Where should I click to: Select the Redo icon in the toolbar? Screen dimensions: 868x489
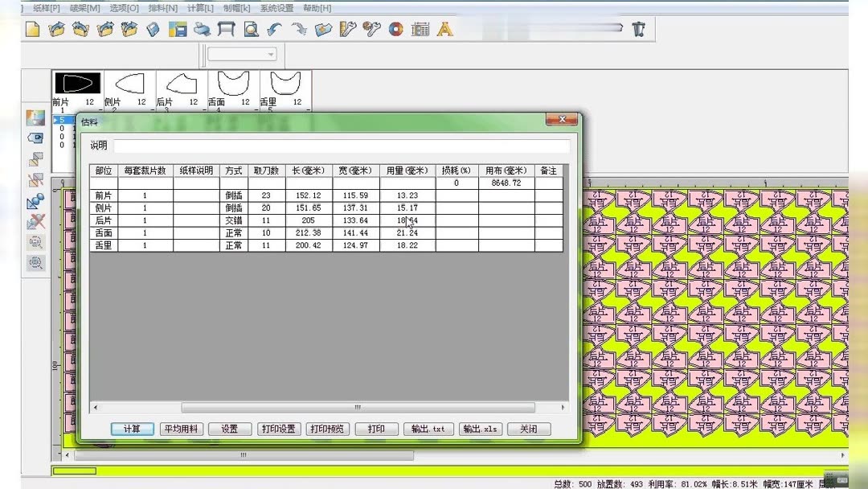299,29
